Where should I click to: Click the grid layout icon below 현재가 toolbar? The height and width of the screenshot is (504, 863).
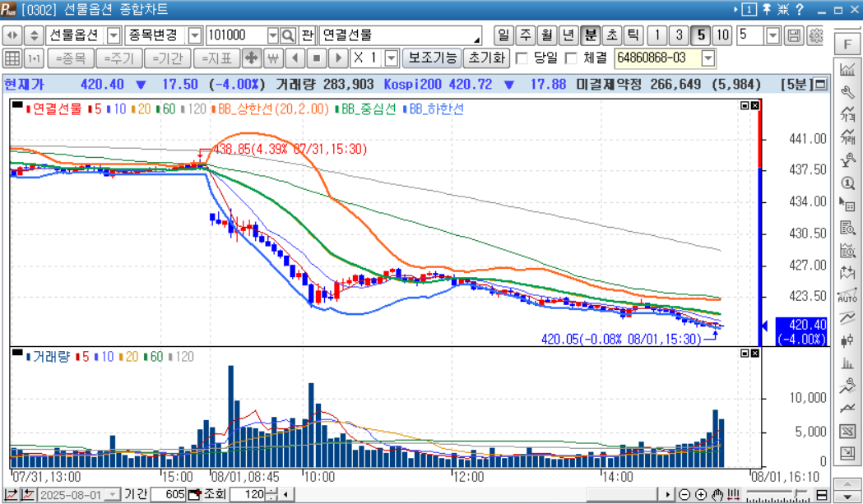pyautogui.click(x=14, y=58)
